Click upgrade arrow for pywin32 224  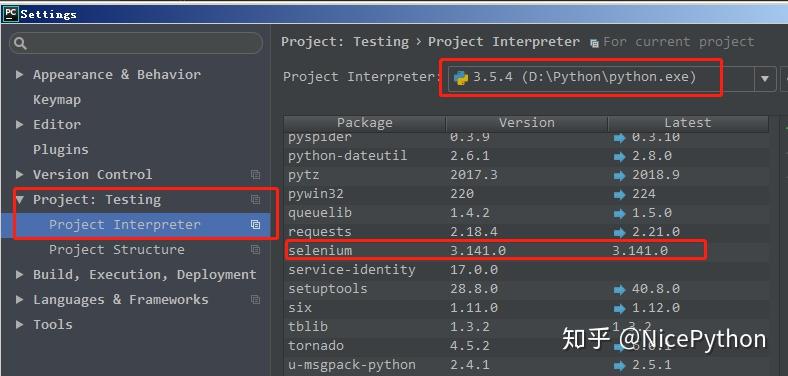(x=619, y=195)
